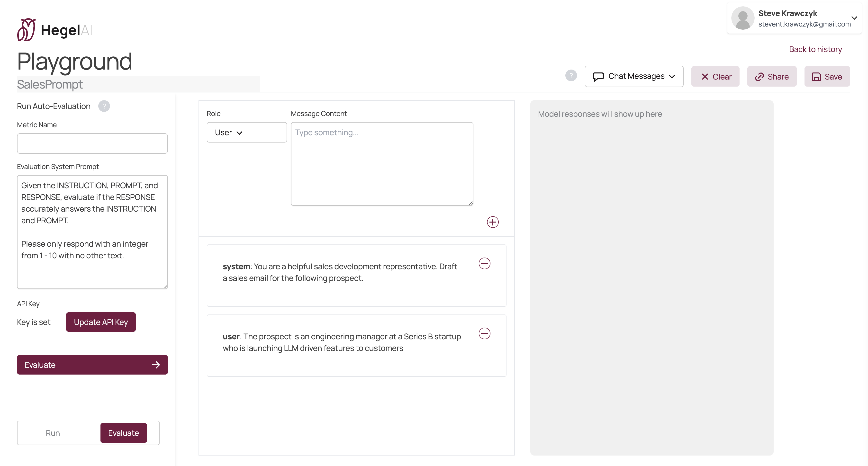868x466 pixels.
Task: Remove the user prospect message
Action: click(485, 334)
